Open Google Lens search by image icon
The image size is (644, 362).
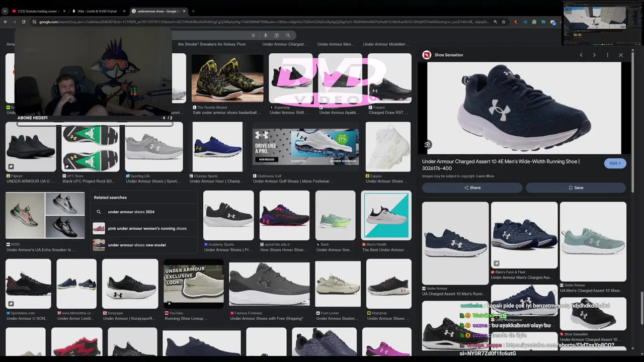[276, 35]
